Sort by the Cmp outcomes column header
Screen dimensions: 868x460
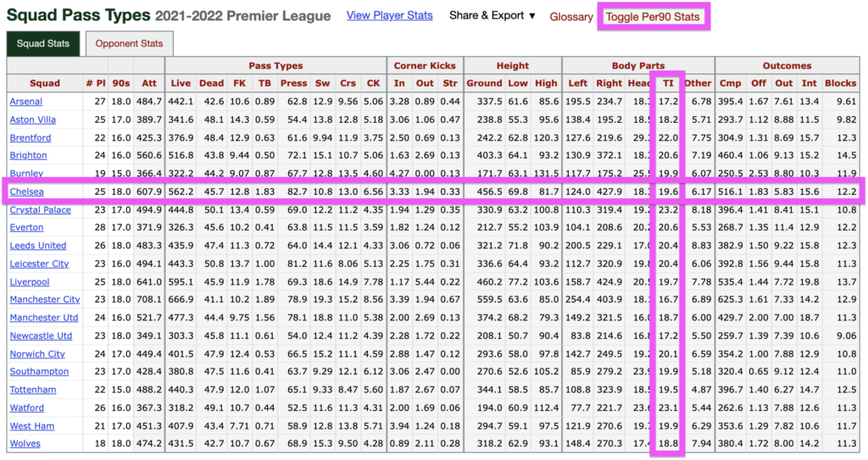click(730, 83)
